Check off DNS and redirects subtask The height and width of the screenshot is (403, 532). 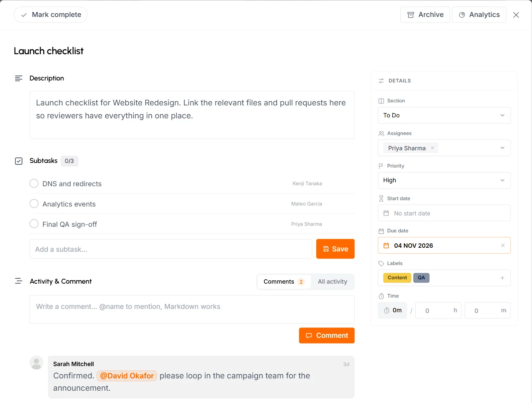34,184
